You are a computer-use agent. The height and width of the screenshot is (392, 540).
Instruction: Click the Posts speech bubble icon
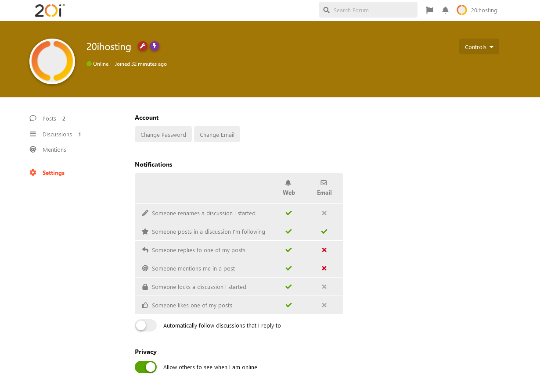click(33, 118)
